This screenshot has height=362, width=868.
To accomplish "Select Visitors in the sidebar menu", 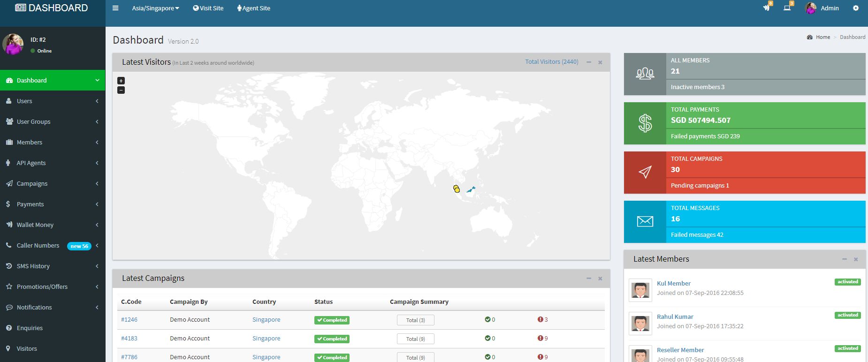I will coord(27,348).
